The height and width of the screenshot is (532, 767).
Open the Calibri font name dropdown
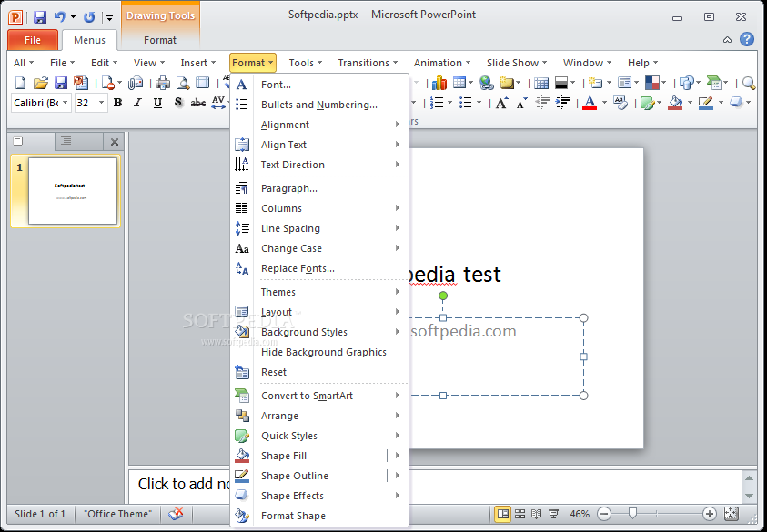pos(65,103)
